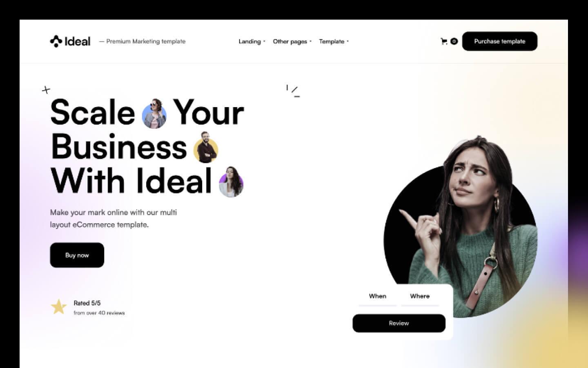This screenshot has height=368, width=588.
Task: Click the cart item count badge
Action: [454, 41]
